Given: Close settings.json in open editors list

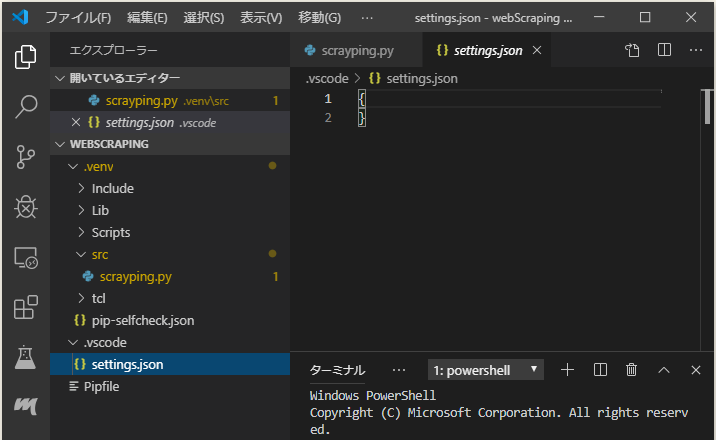Looking at the screenshot, I should tap(76, 122).
